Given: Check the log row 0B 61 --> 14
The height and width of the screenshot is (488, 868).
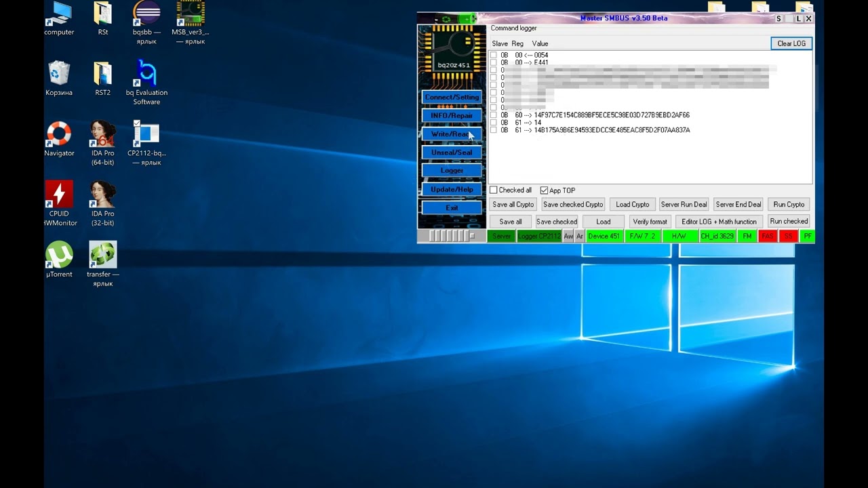Looking at the screenshot, I should [x=494, y=123].
